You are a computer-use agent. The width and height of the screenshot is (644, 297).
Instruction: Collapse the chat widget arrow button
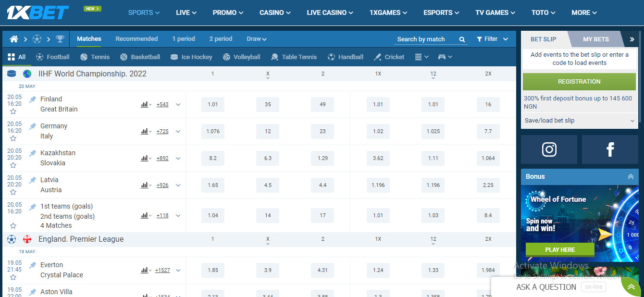click(x=631, y=287)
